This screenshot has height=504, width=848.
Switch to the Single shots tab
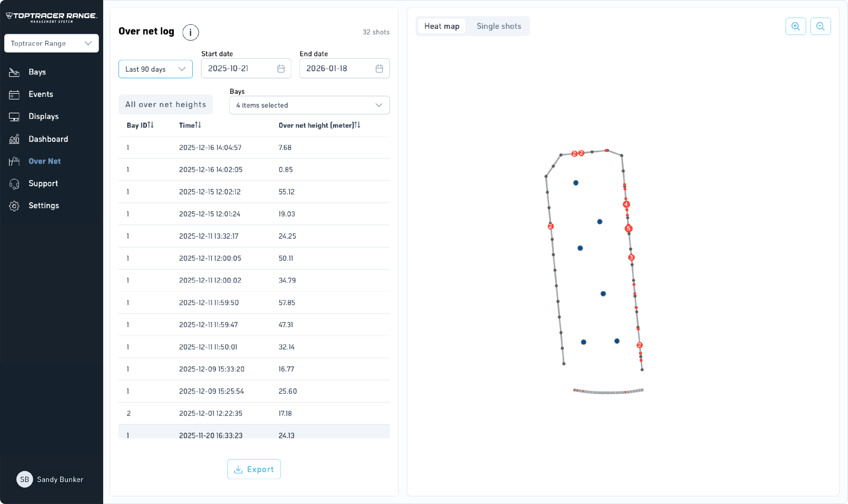click(498, 26)
